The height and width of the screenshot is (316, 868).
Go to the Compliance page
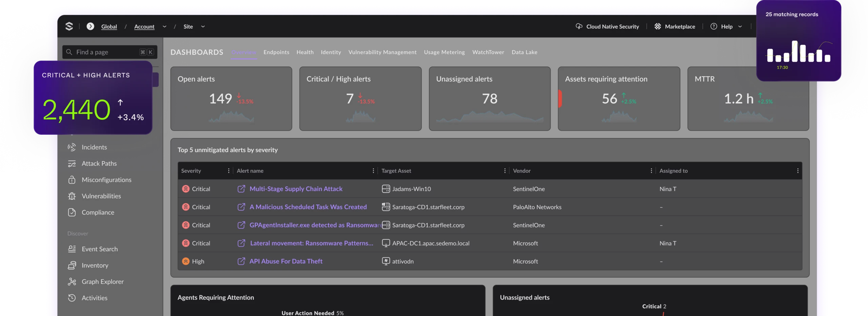(x=98, y=212)
